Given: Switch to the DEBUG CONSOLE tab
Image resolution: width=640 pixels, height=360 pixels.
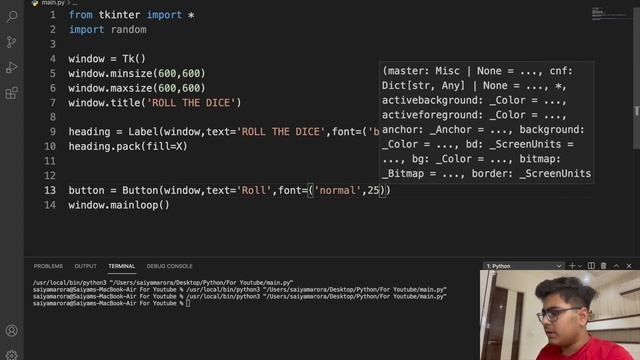Looking at the screenshot, I should [169, 266].
